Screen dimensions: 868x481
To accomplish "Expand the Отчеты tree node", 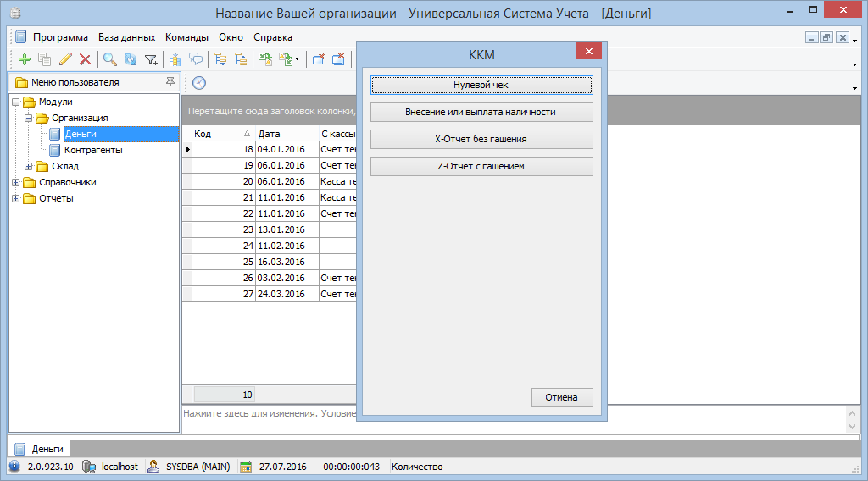I will click(16, 199).
